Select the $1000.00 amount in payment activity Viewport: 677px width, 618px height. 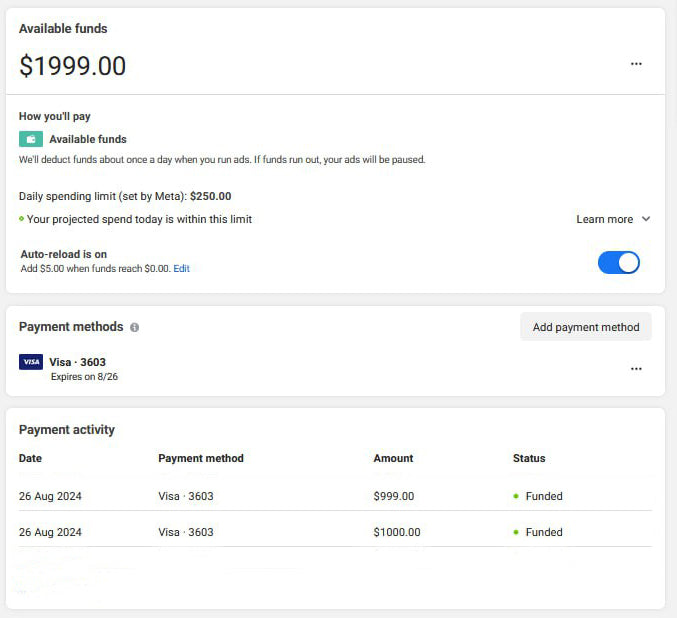397,532
